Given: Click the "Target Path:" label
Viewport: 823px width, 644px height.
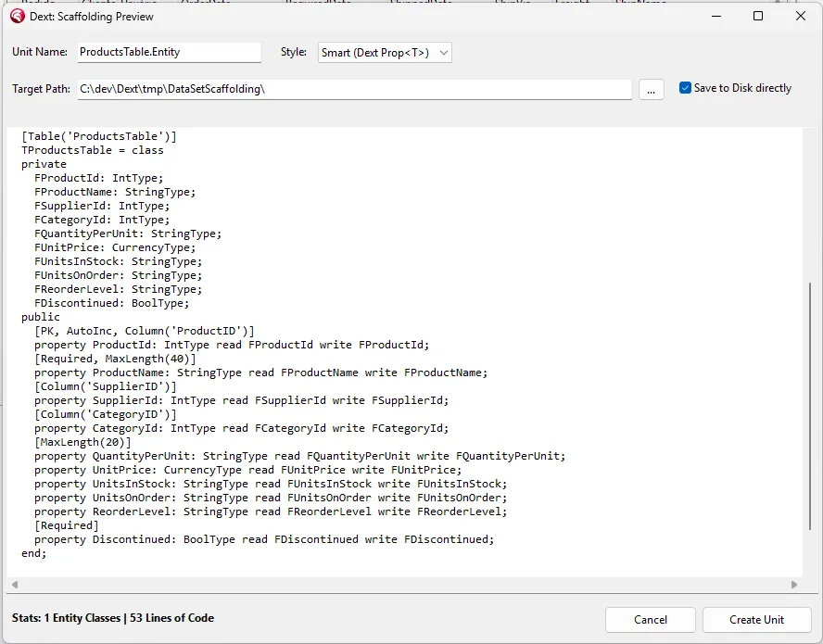Looking at the screenshot, I should 42,89.
